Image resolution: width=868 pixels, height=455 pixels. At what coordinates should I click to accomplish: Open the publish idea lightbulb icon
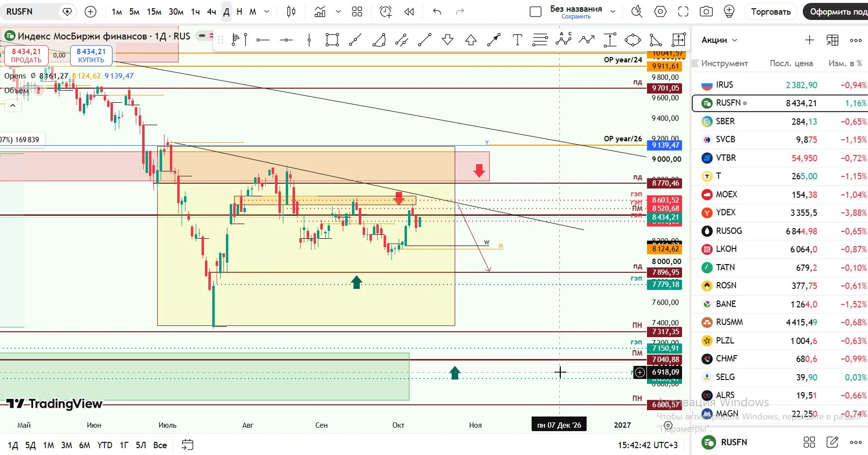coord(729,12)
